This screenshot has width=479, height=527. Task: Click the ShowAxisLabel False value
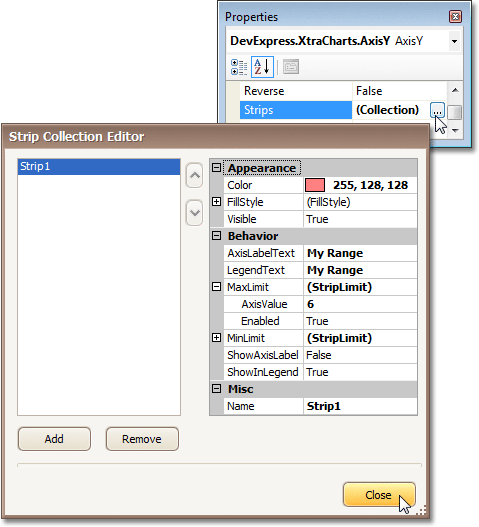[x=360, y=355]
